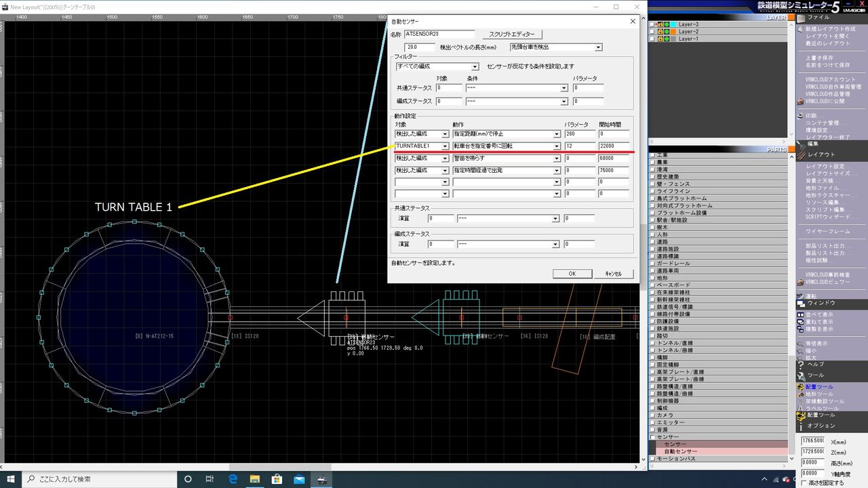Check the カメラ parts category checkbox
This screenshot has width=868, height=488.
(653, 415)
